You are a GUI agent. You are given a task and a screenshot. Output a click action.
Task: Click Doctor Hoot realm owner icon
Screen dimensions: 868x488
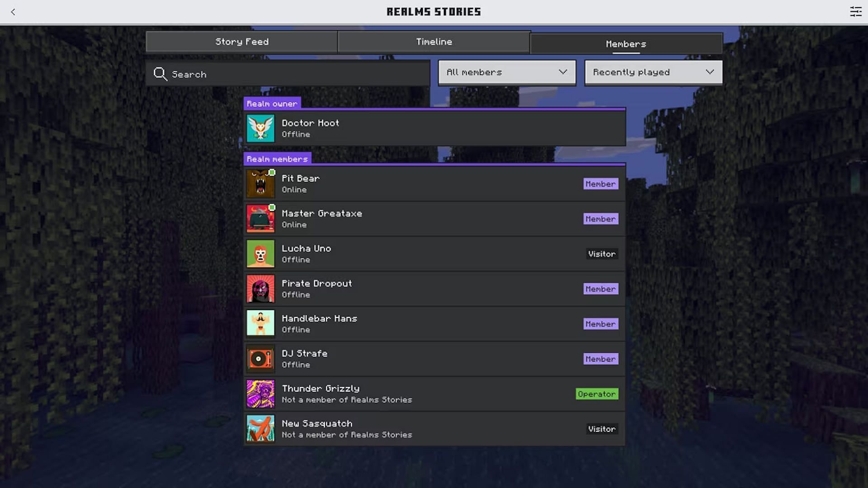pyautogui.click(x=260, y=127)
